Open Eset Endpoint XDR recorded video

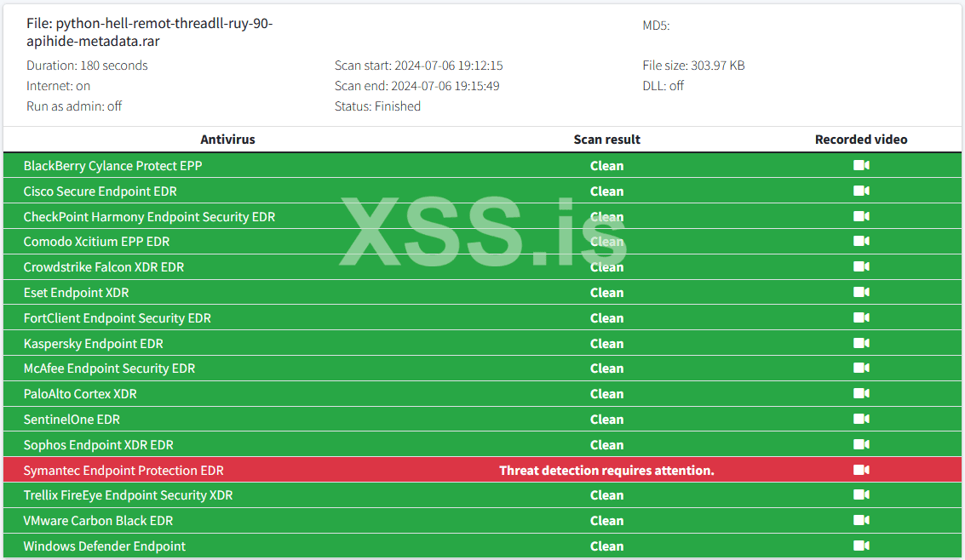pos(861,292)
